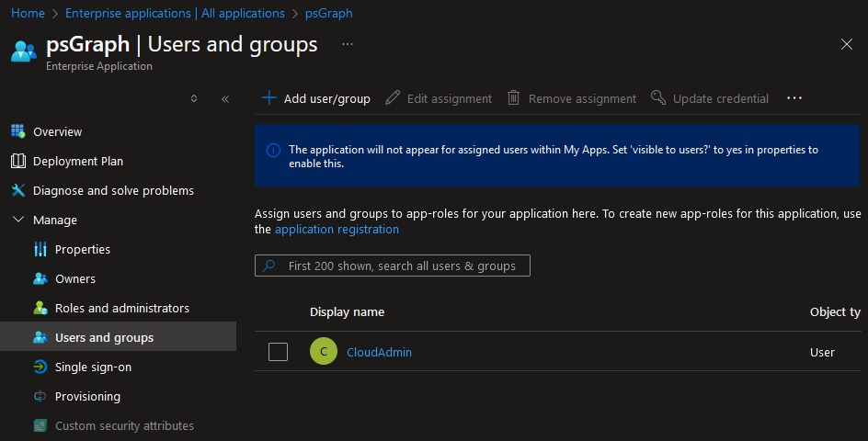Screen dimensions: 868x441
Task: Click the Diagnose and solve problems wrench icon
Action: point(18,190)
